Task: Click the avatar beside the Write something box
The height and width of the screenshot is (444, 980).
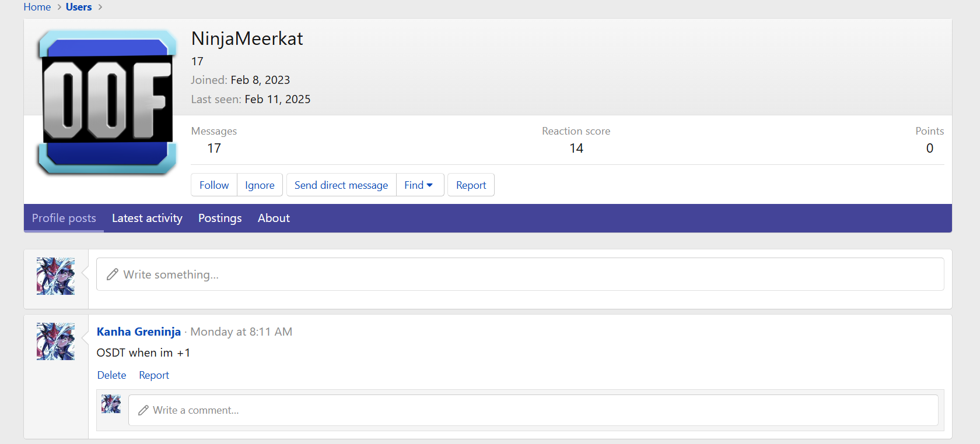Action: pos(55,276)
